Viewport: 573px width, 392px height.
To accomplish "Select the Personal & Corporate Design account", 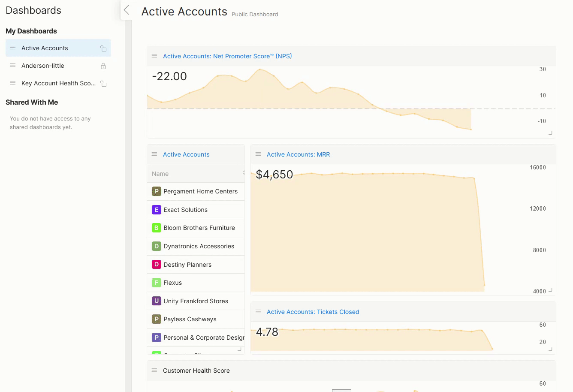I will click(x=204, y=338).
